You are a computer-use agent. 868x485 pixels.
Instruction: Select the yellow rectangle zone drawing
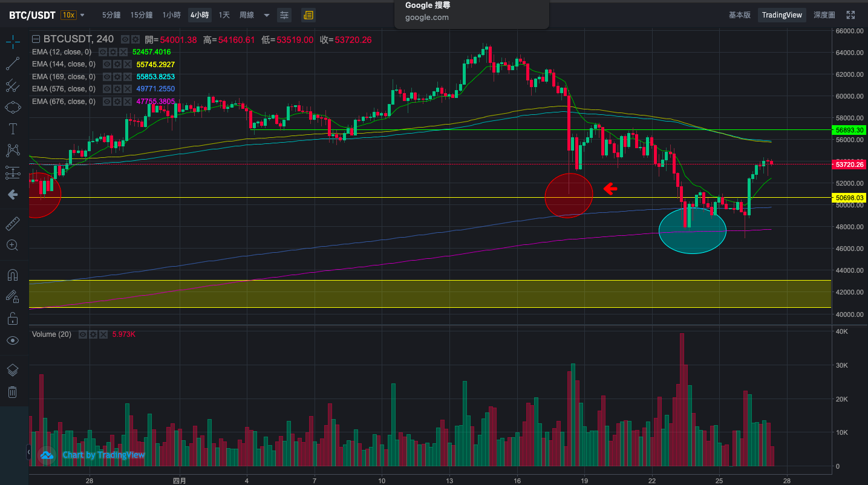[429, 294]
